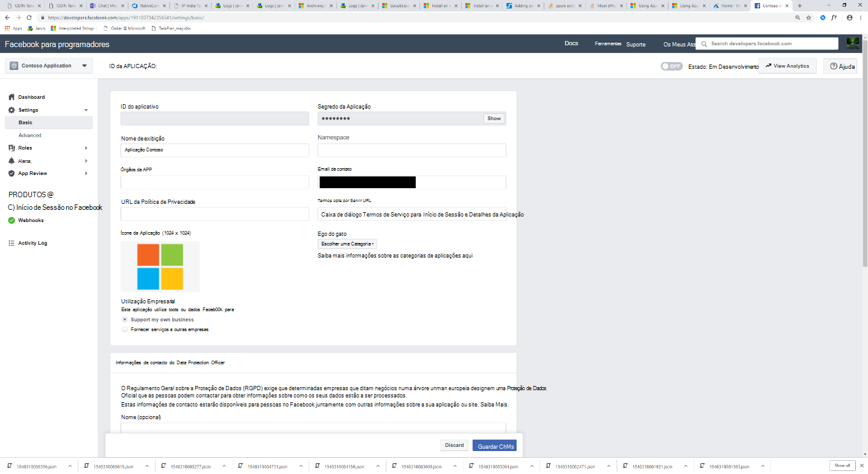Open the Jarvis bookmark
Viewport: 868px width, 474px height.
click(x=36, y=28)
